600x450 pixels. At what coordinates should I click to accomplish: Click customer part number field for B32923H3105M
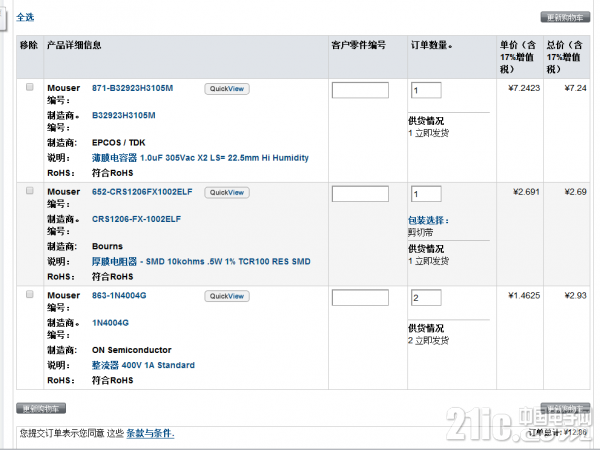[360, 90]
